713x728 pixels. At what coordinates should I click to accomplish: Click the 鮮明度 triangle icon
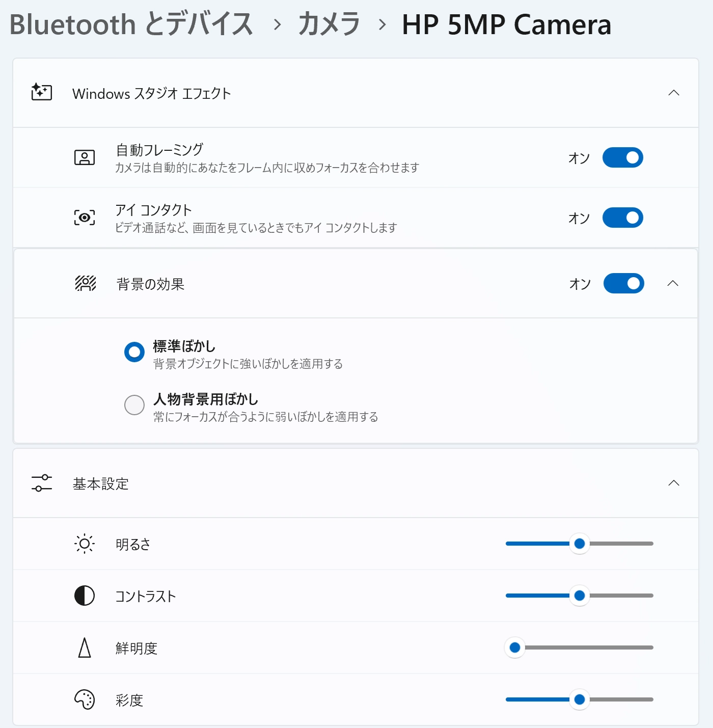(x=85, y=648)
